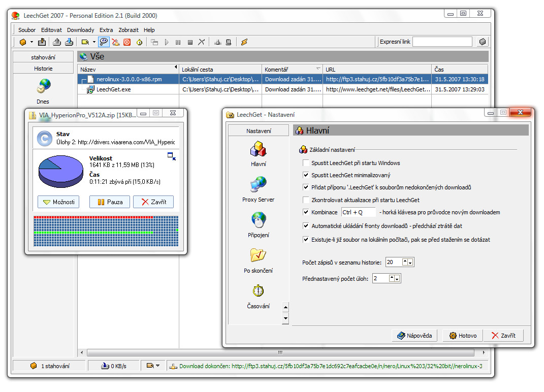
Task: Click the delete download X toolbar icon
Action: (x=201, y=42)
